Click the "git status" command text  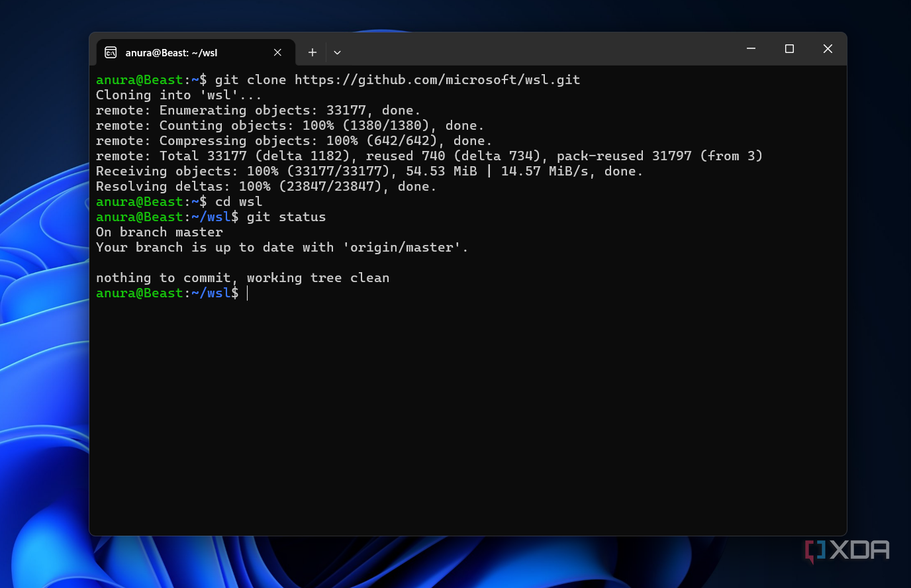tap(286, 217)
